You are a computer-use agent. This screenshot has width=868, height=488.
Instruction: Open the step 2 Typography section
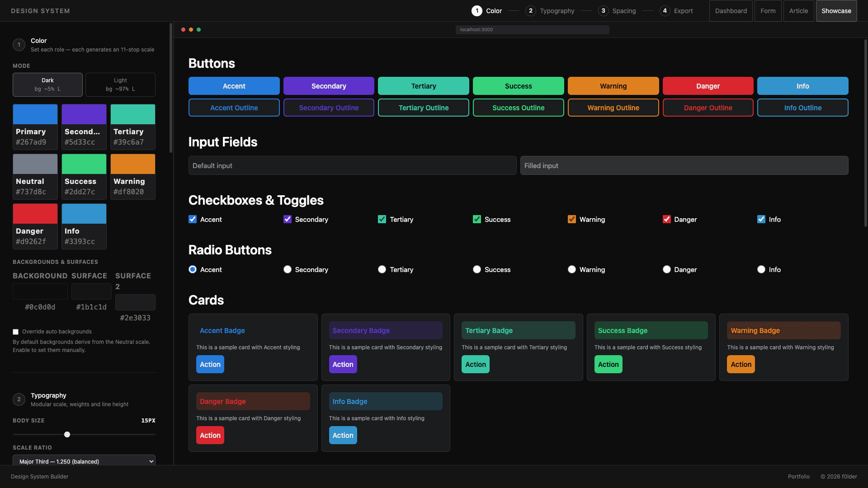tap(549, 11)
